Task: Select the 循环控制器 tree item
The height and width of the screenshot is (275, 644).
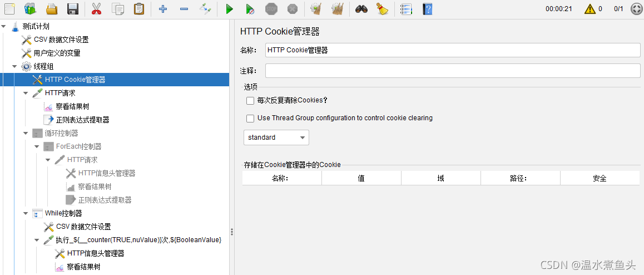Action: pos(61,133)
